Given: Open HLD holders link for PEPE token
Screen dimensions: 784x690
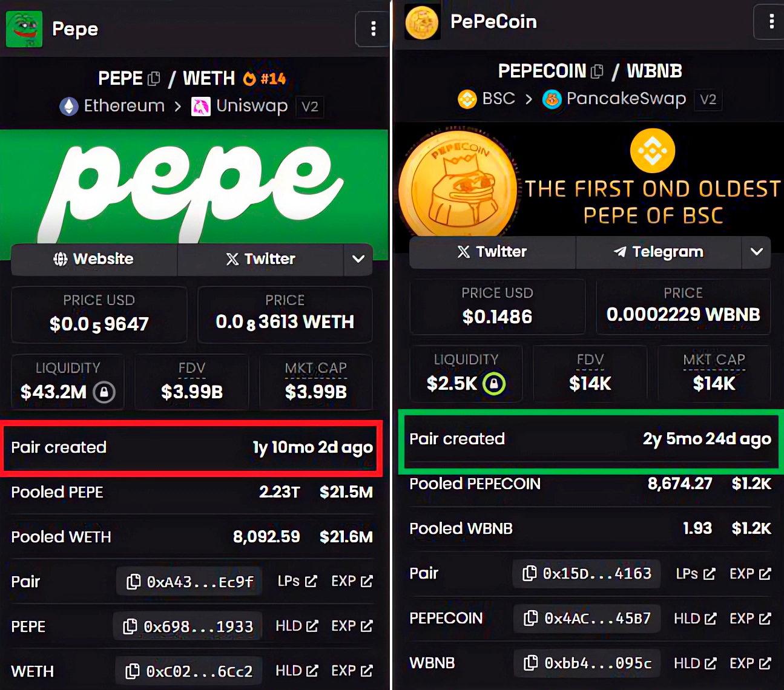Looking at the screenshot, I should [x=297, y=626].
